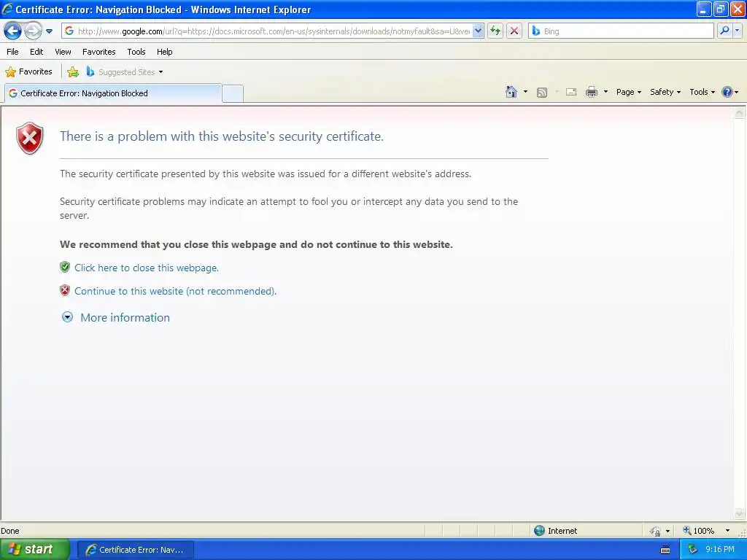Restore down the Internet Explorer window
Image resolution: width=747 pixels, height=560 pixels.
coord(720,9)
